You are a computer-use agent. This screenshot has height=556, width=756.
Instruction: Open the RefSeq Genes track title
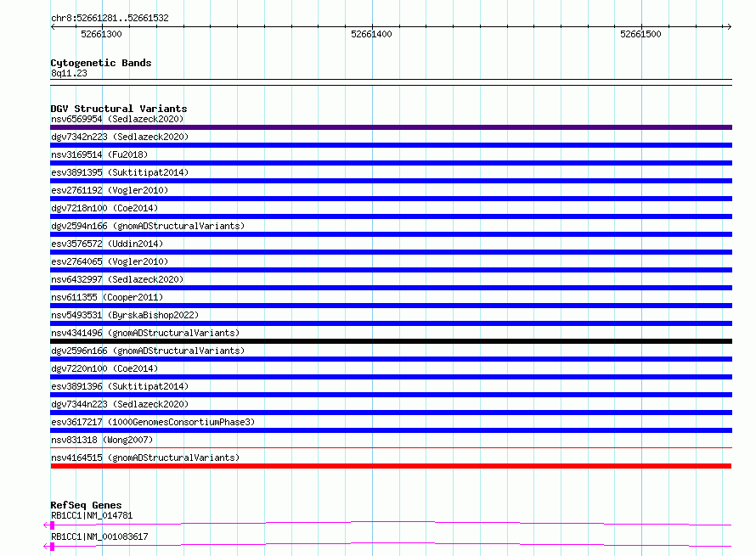tap(86, 505)
